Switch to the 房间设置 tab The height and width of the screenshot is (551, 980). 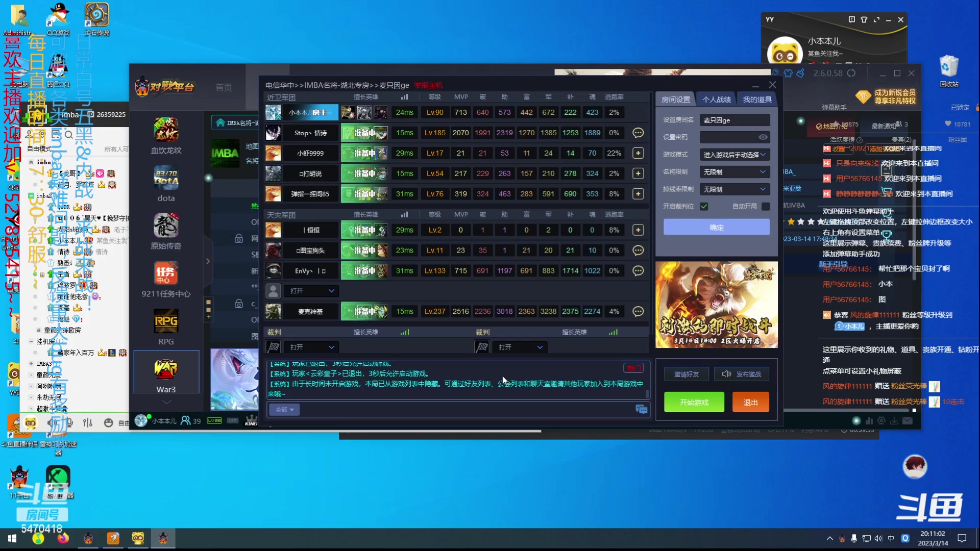coord(676,99)
